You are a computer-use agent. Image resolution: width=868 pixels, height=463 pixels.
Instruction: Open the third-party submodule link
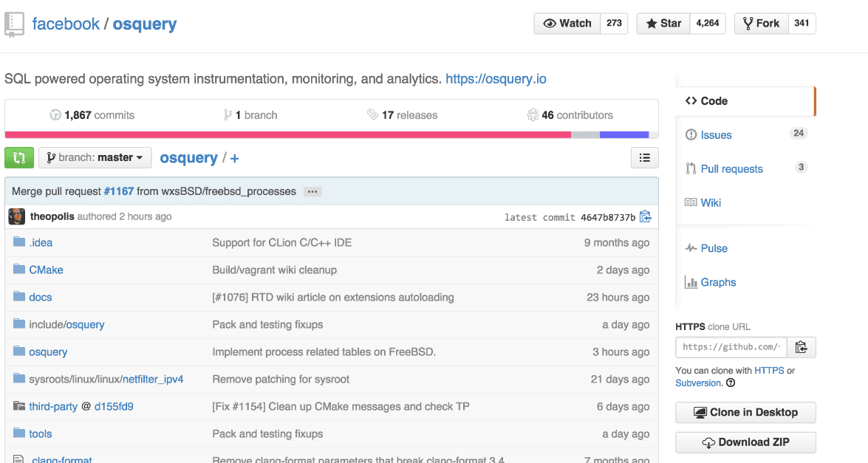tap(53, 407)
